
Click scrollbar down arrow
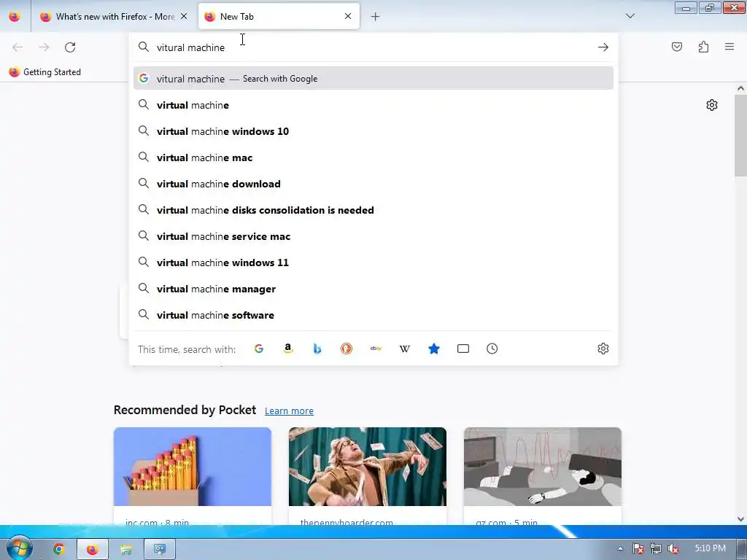tap(740, 519)
